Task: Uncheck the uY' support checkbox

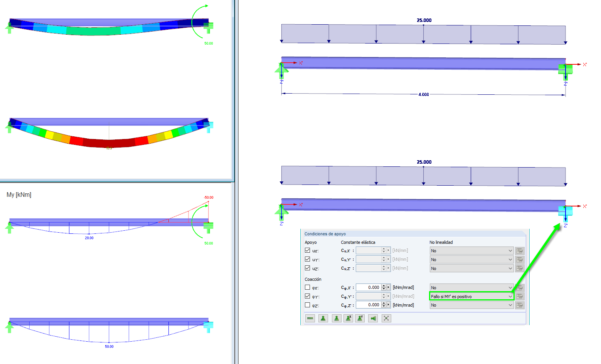Action: click(x=307, y=259)
